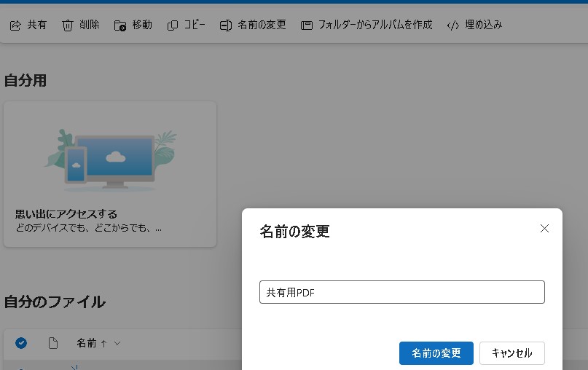
Task: Sort by the 名前 column header
Action: 87,342
